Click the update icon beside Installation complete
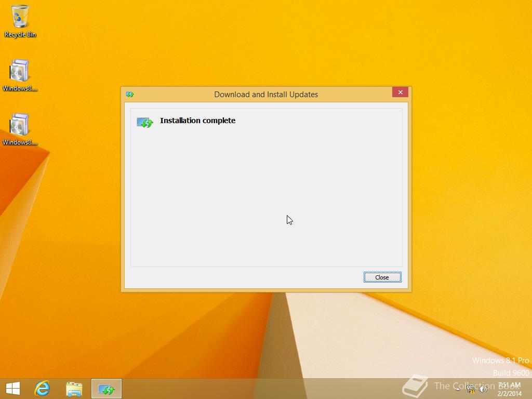 tap(145, 122)
